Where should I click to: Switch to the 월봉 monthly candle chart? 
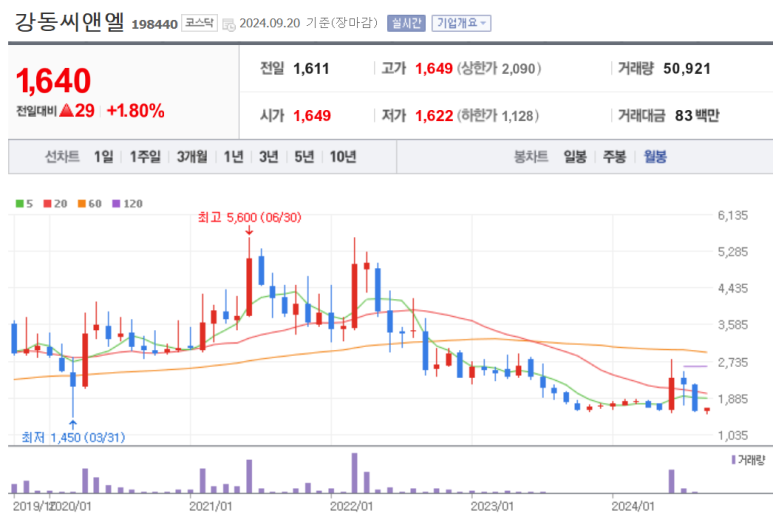655,157
